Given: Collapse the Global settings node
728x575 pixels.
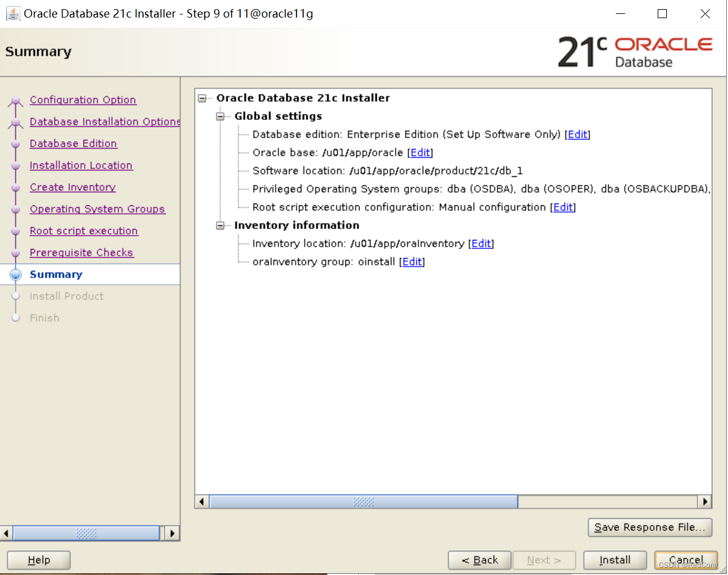Looking at the screenshot, I should click(221, 116).
